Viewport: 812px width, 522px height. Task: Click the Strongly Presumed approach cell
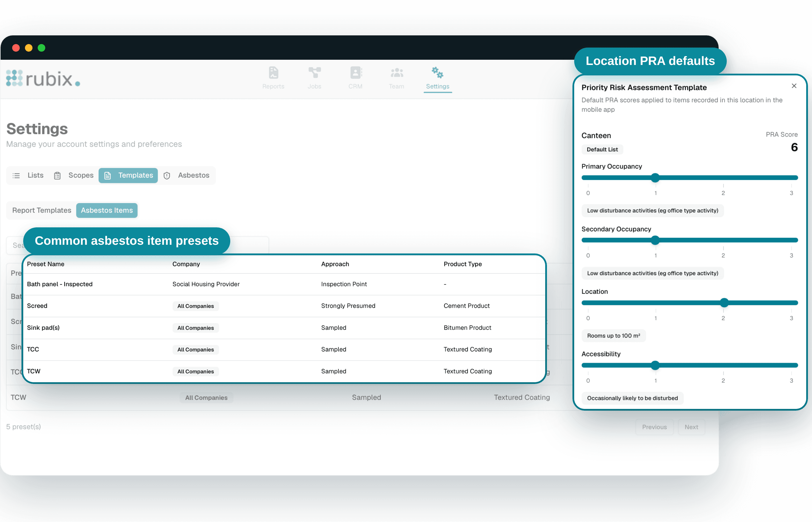coord(348,306)
